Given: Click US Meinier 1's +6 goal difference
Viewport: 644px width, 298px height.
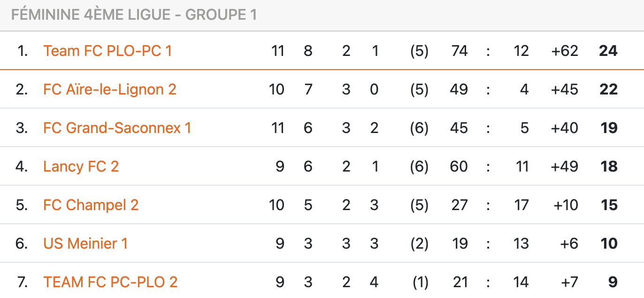Looking at the screenshot, I should [x=568, y=243].
